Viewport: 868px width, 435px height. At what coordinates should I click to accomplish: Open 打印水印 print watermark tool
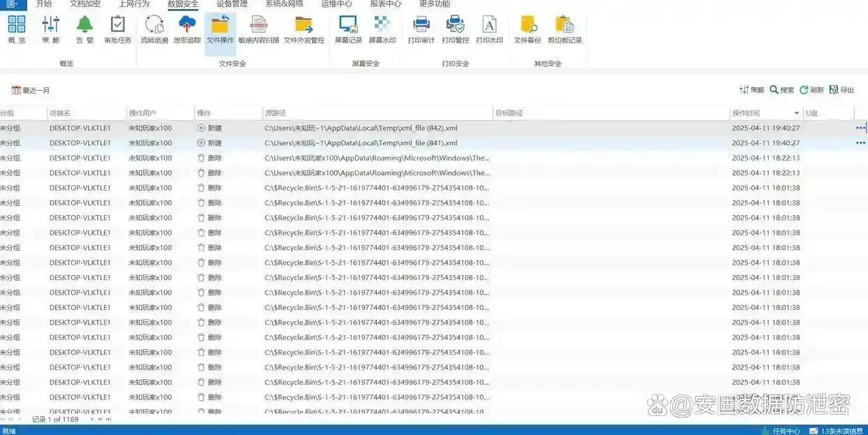coord(490,30)
